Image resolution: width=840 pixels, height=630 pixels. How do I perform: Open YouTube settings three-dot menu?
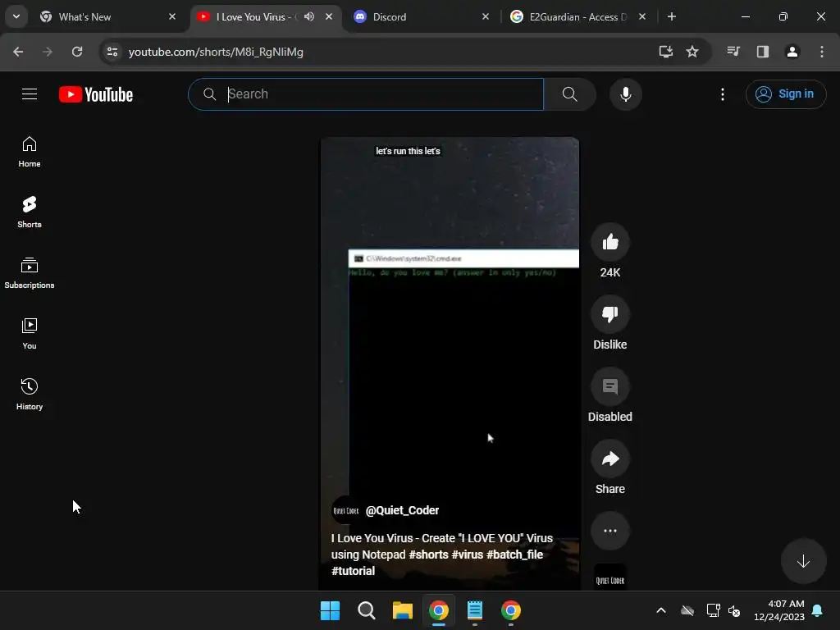(x=722, y=94)
